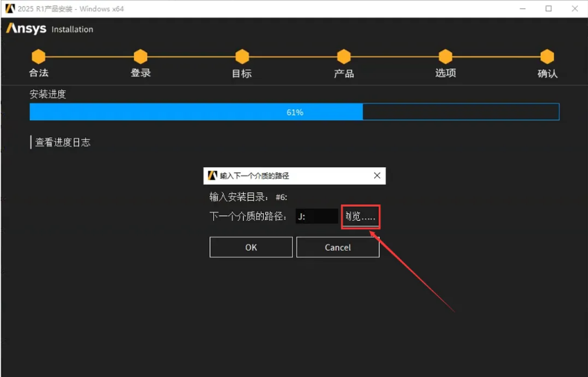588x377 pixels.
Task: Click the 目标 step hexagon
Action: [242, 57]
